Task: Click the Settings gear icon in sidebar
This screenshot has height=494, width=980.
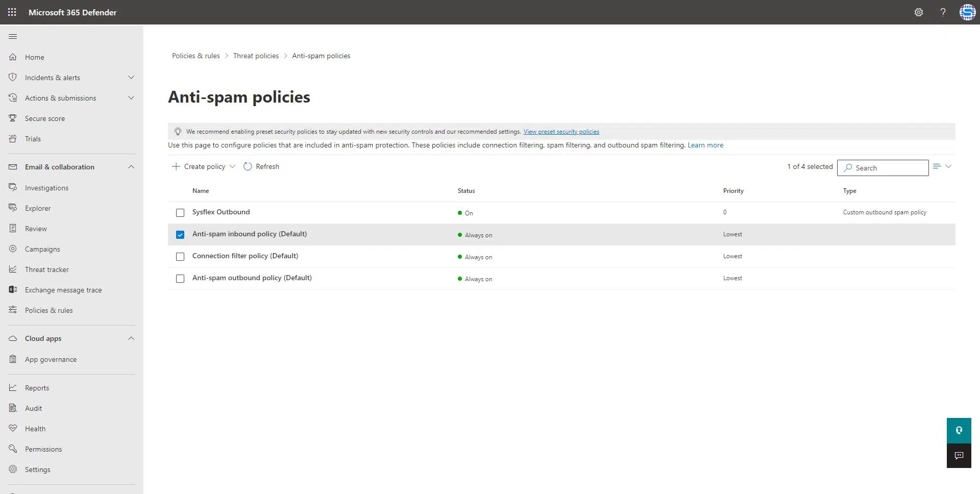Action: pyautogui.click(x=13, y=469)
